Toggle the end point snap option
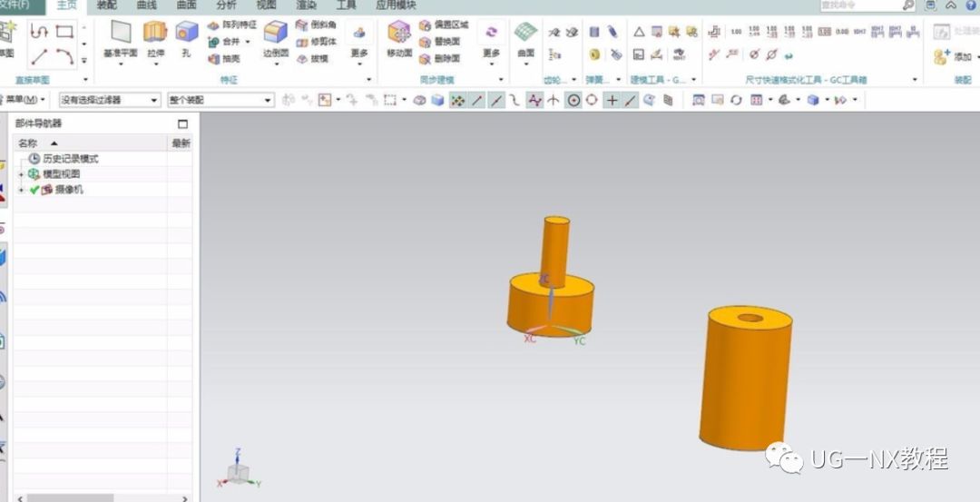Viewport: 980px width, 502px height. point(477,100)
